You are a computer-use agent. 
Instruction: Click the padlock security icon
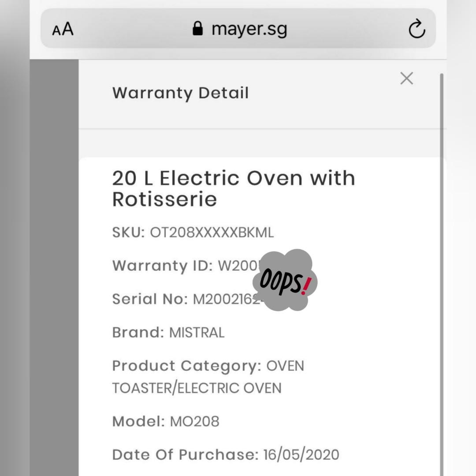(x=198, y=29)
